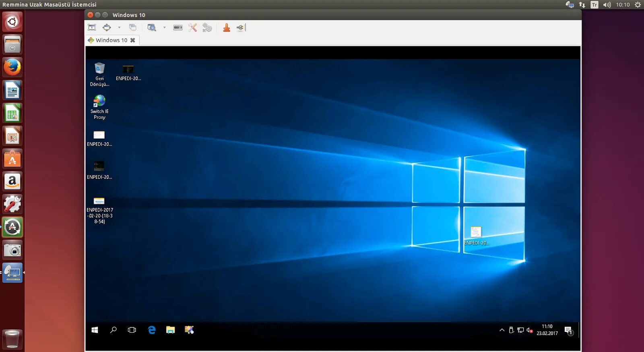
Task: Open keyboard layout Tr indicator
Action: [594, 5]
